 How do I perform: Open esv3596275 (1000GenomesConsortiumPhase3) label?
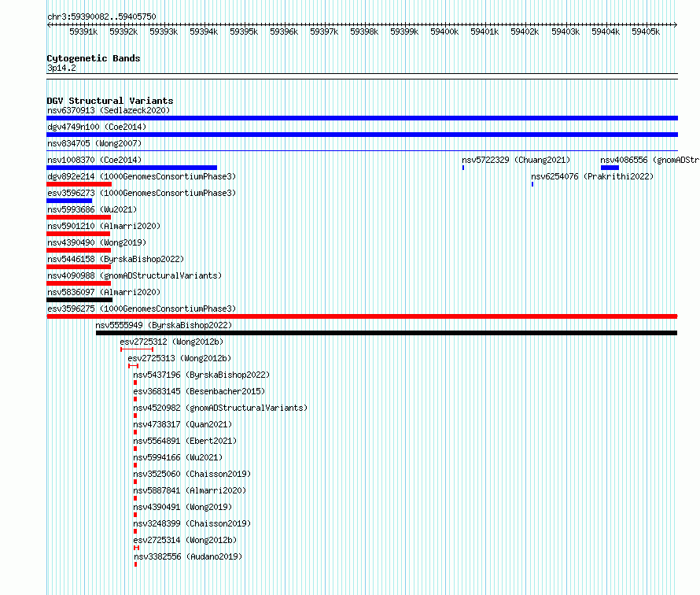click(x=142, y=309)
